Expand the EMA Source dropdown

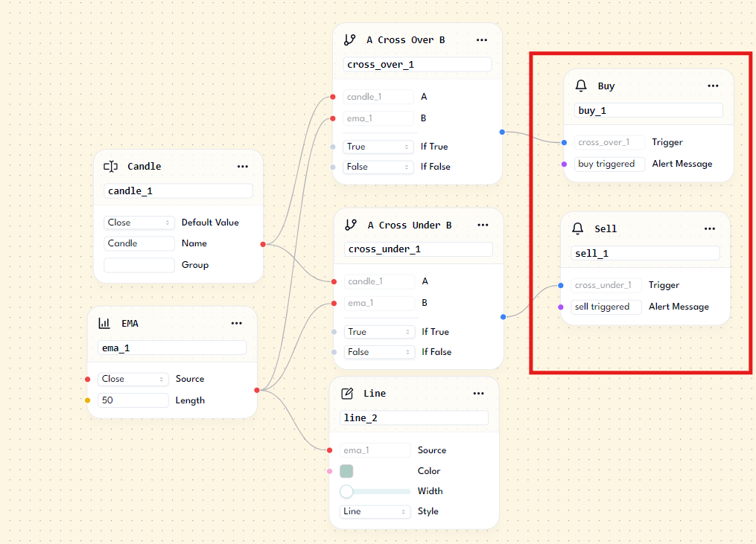click(x=133, y=379)
